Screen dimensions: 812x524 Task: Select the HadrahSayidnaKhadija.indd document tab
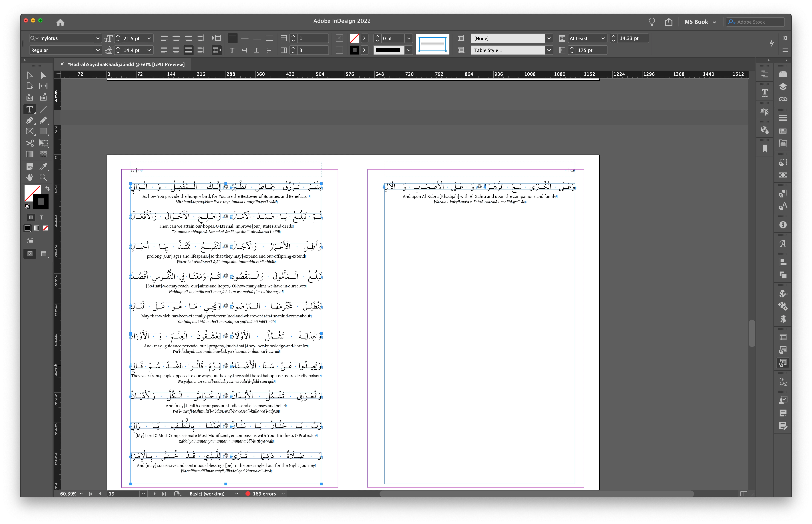(x=126, y=64)
